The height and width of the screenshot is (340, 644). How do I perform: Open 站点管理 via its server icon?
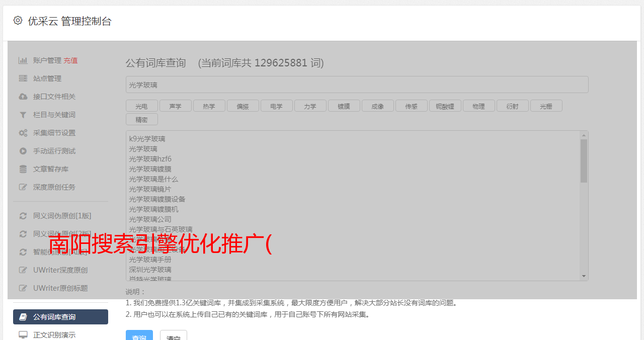click(23, 78)
